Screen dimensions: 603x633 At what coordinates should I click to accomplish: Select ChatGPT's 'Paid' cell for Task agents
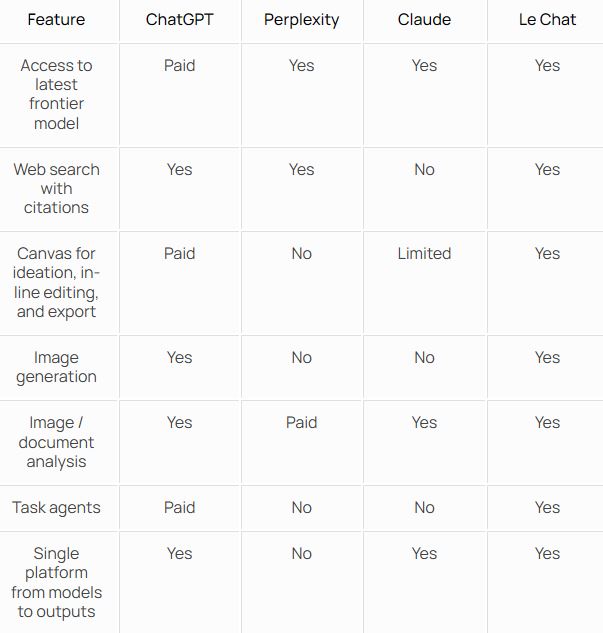pyautogui.click(x=179, y=507)
